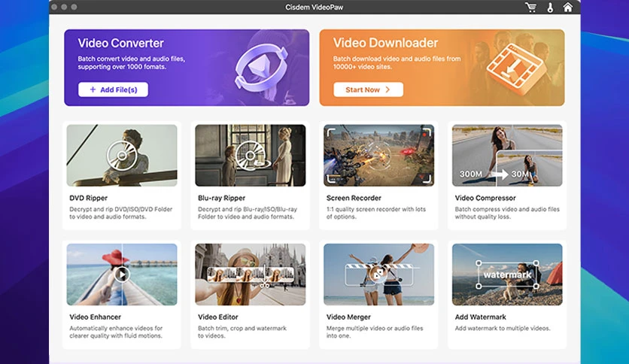Open Add Watermark thumbnail

point(507,275)
